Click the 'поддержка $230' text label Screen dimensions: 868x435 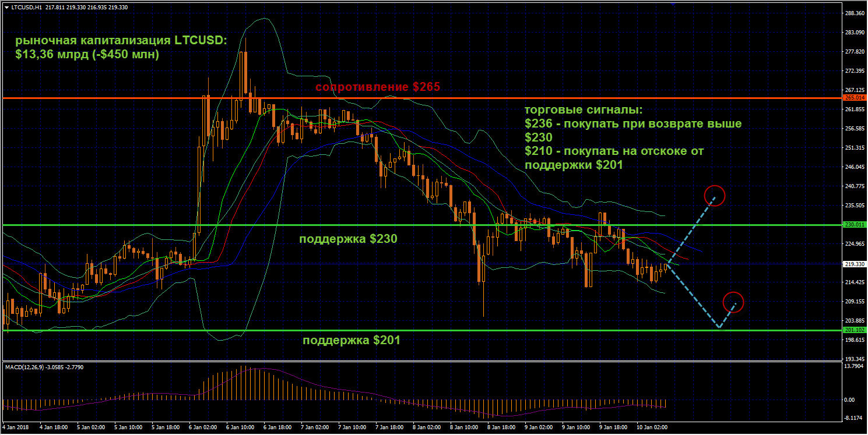(348, 239)
